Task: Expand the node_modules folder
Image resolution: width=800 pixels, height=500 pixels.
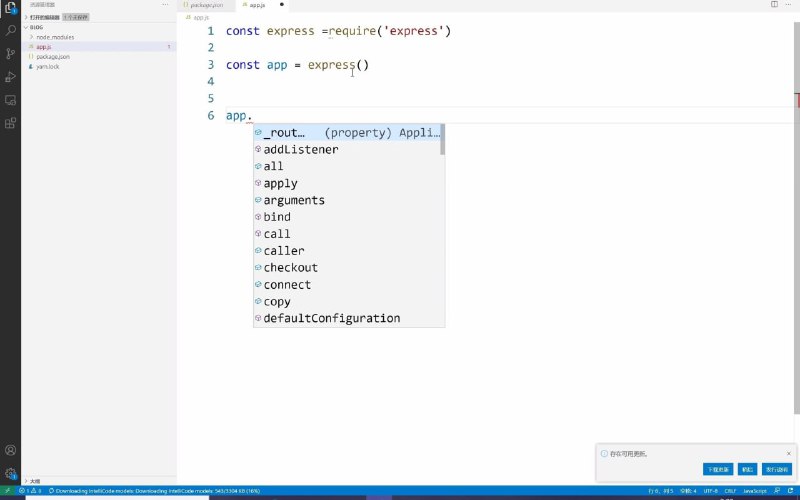Action: tap(55, 37)
